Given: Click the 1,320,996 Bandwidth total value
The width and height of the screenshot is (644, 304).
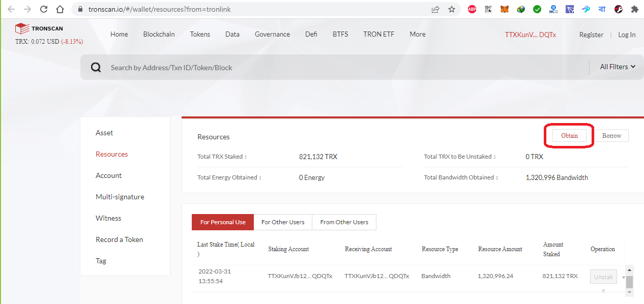Looking at the screenshot, I should pos(557,177).
